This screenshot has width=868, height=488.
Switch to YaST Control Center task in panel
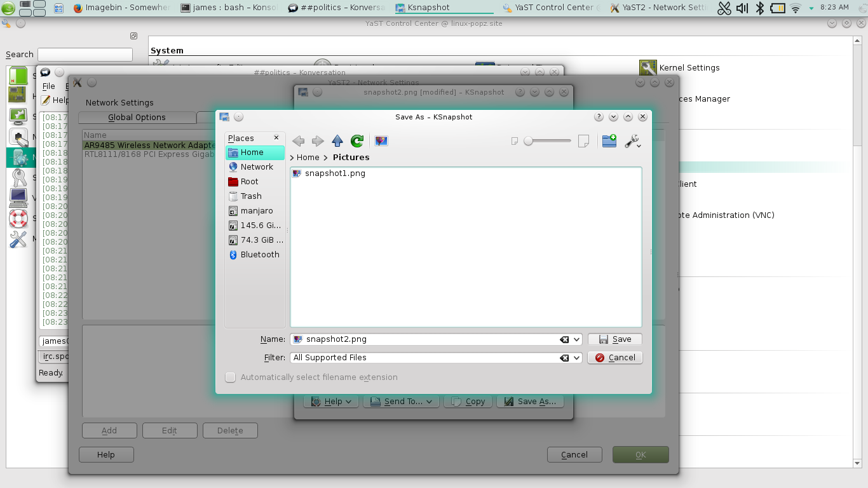pos(551,8)
